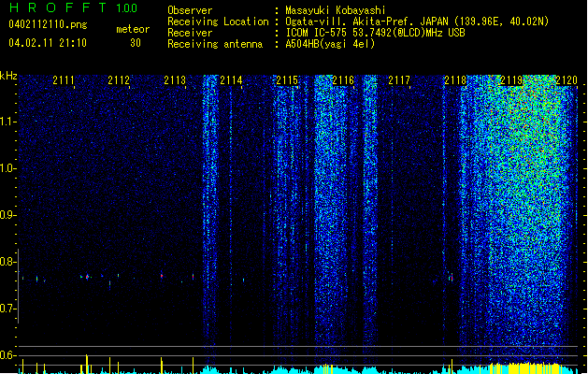Image resolution: width=588 pixels, height=374 pixels.
Task: Click the Receiver label
Action: pos(190,33)
